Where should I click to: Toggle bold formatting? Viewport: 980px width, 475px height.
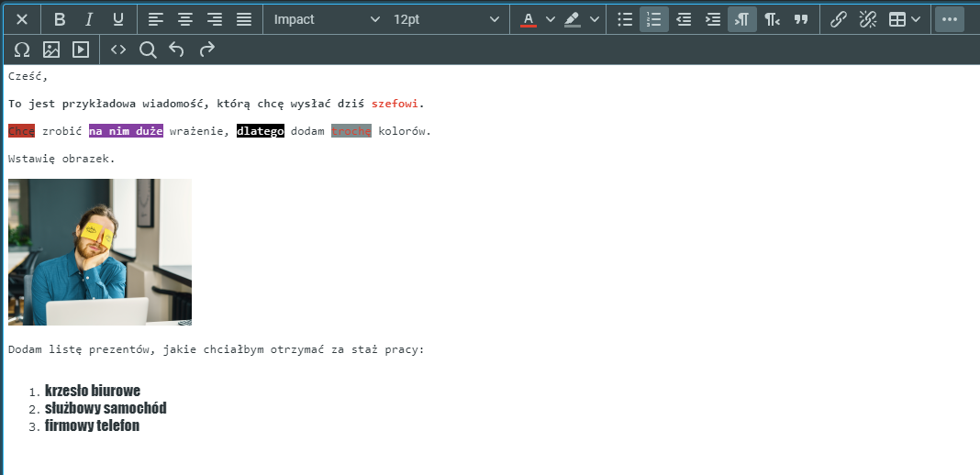[60, 19]
